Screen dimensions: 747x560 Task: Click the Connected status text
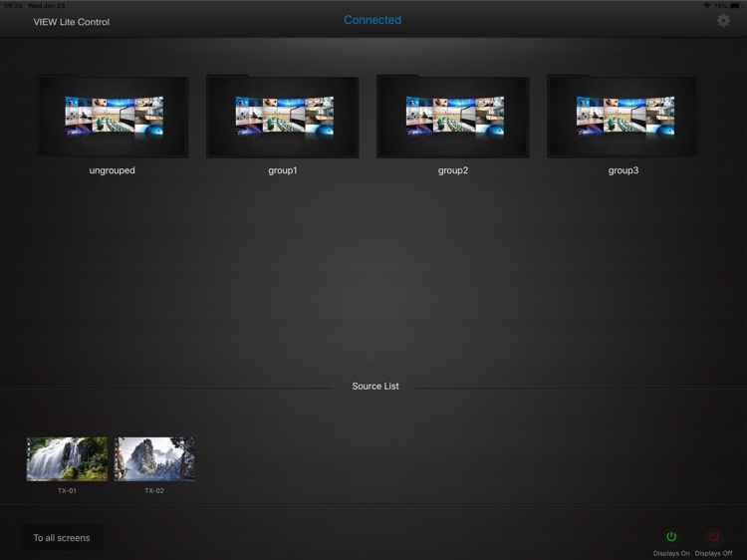pyautogui.click(x=373, y=20)
